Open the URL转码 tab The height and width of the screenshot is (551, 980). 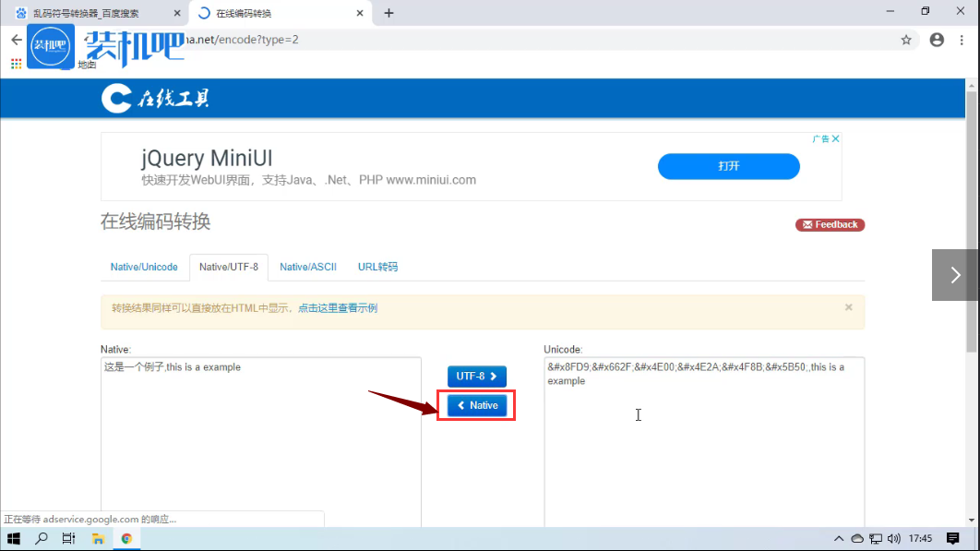[377, 267]
